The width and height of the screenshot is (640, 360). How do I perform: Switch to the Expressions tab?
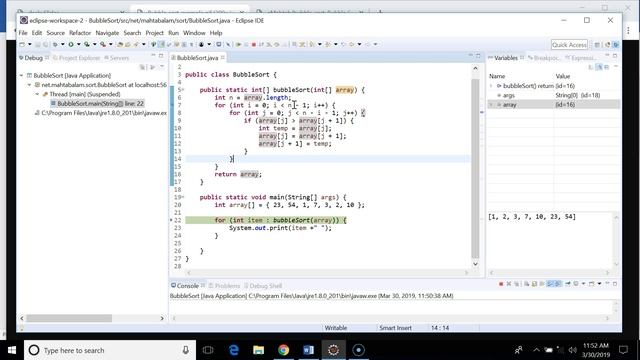580,58
